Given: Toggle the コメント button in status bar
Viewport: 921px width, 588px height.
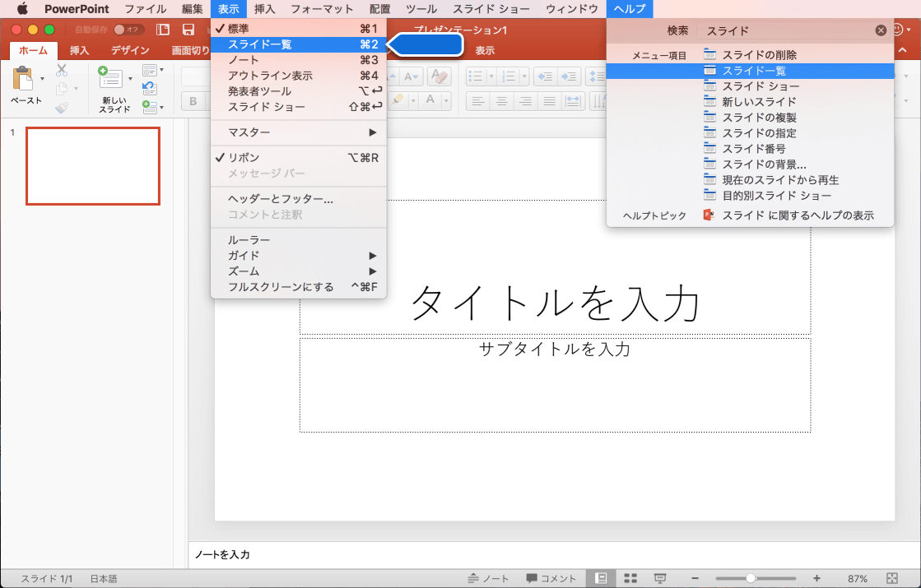Looking at the screenshot, I should point(551,578).
